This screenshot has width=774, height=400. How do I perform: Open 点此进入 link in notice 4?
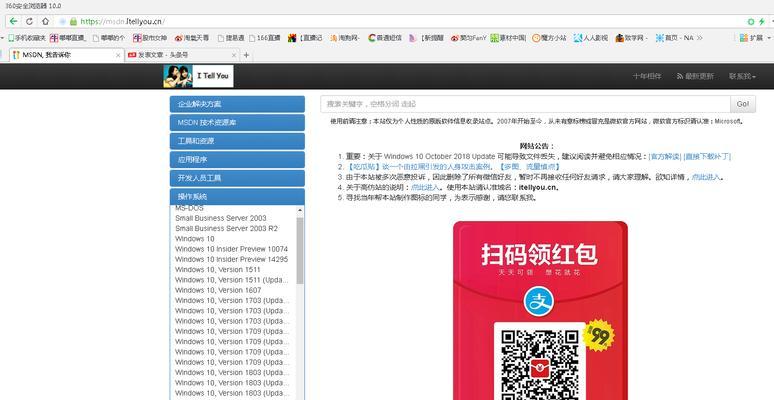click(426, 188)
